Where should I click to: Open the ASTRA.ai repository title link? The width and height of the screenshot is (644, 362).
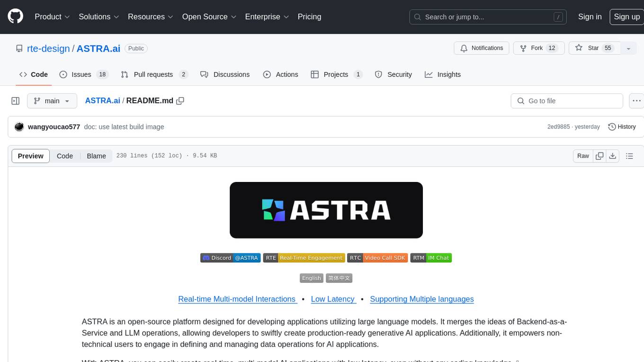(98, 48)
